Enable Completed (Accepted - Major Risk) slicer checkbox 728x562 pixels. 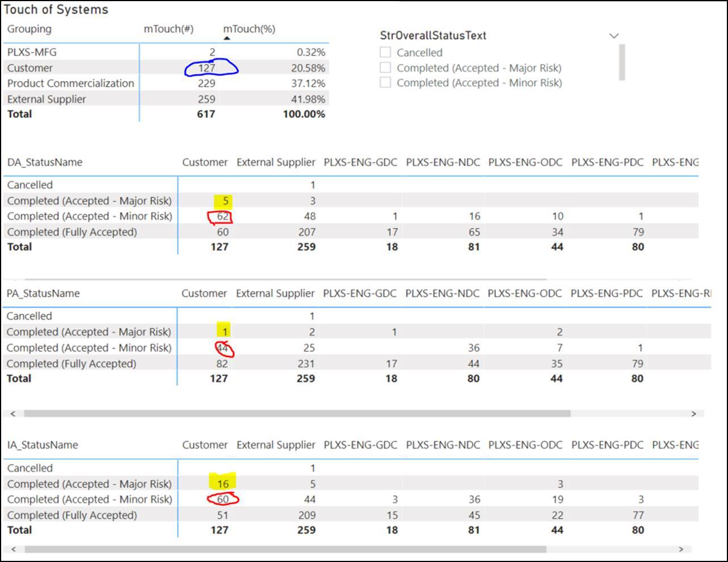[x=385, y=68]
